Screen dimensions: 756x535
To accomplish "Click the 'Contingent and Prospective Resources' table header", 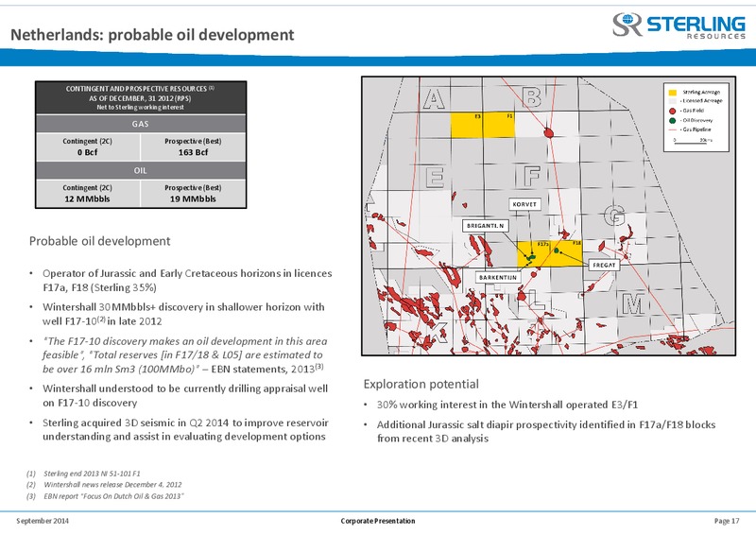I will pyautogui.click(x=140, y=98).
